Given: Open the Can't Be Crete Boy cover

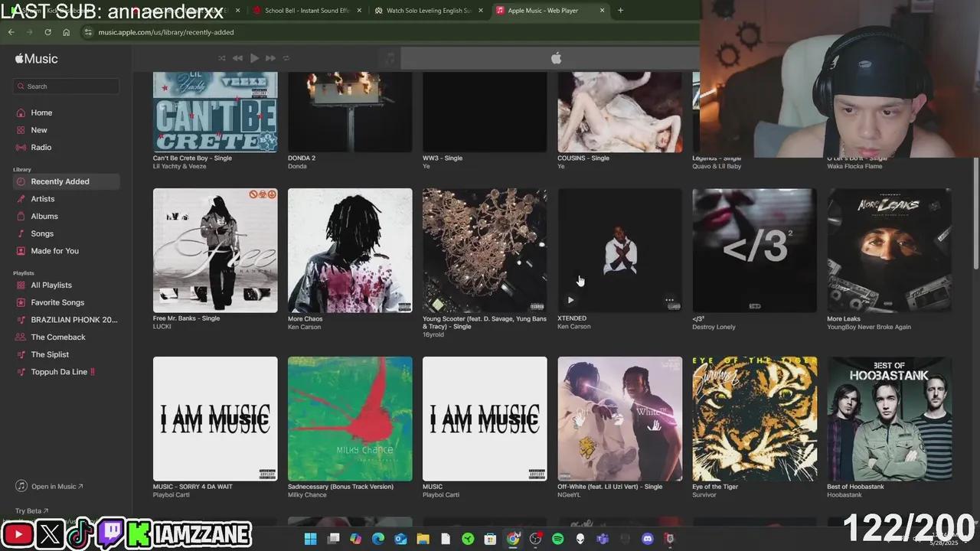Looking at the screenshot, I should (x=215, y=112).
